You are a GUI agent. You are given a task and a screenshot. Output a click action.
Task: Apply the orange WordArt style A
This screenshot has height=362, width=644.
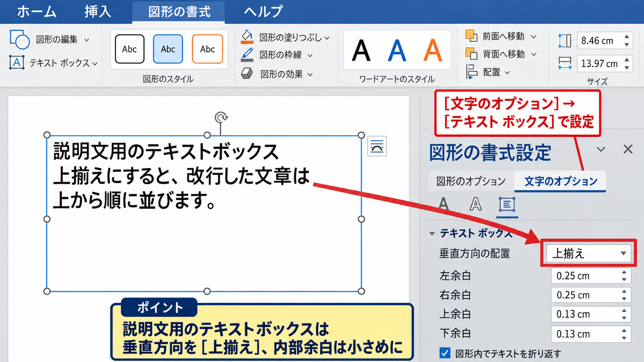click(x=433, y=50)
